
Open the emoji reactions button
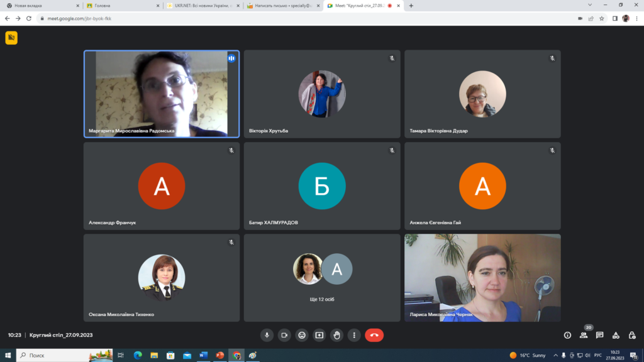[302, 335]
